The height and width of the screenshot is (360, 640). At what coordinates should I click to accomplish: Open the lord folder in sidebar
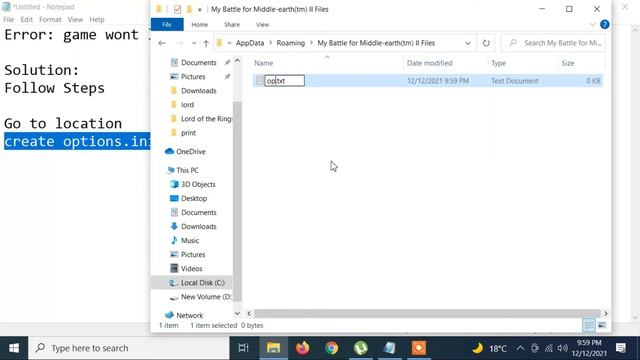(187, 104)
